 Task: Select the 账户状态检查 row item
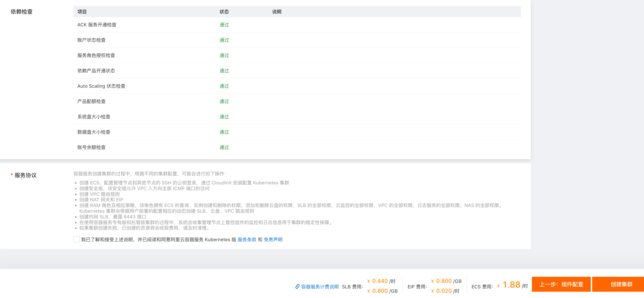[x=91, y=40]
